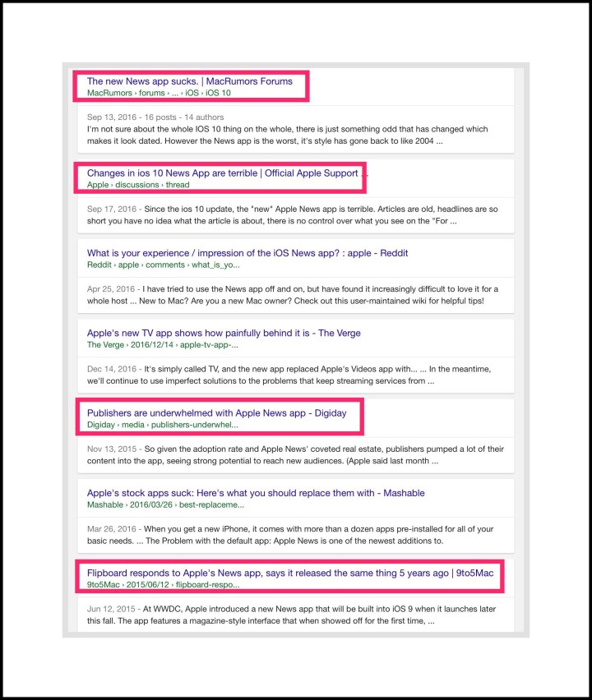The height and width of the screenshot is (700, 592).
Task: Open 'Publishers are underwhelmed' Digiday result
Action: click(217, 413)
